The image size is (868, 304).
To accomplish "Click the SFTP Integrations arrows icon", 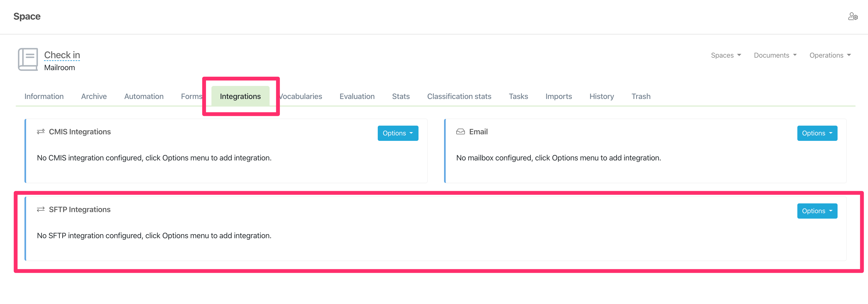I will [41, 210].
